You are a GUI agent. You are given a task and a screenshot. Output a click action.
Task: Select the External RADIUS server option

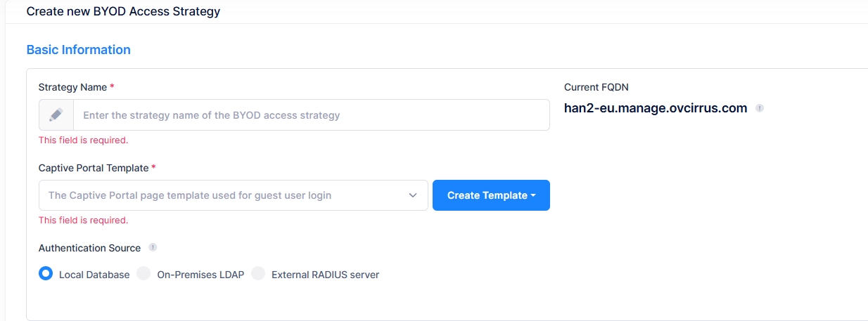pos(258,274)
